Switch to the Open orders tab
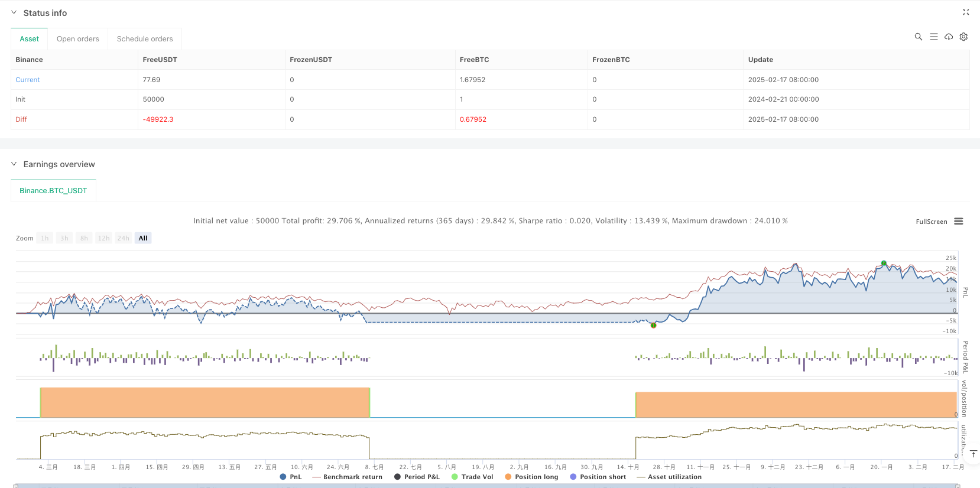Viewport: 980px width, 488px height. pos(78,39)
